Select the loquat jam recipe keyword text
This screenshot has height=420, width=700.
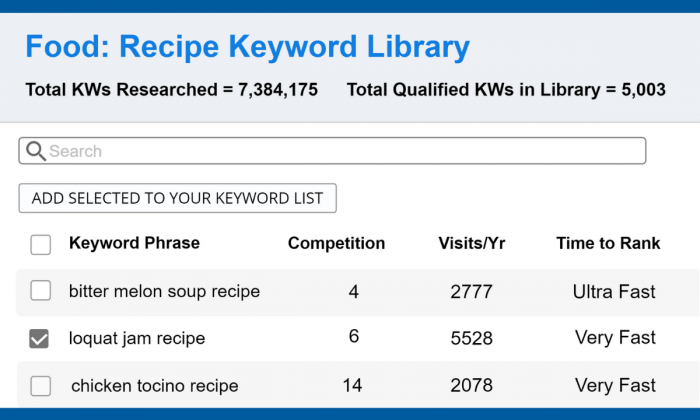[x=137, y=339]
